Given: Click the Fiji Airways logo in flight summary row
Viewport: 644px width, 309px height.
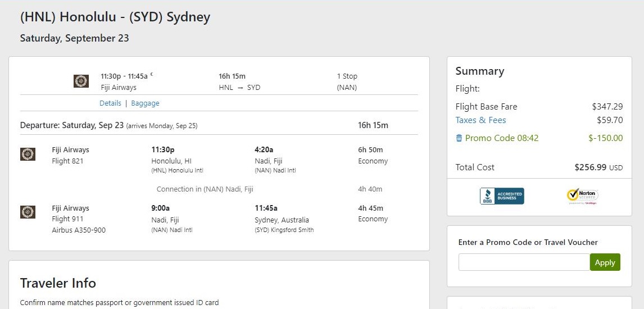Looking at the screenshot, I should (81, 81).
